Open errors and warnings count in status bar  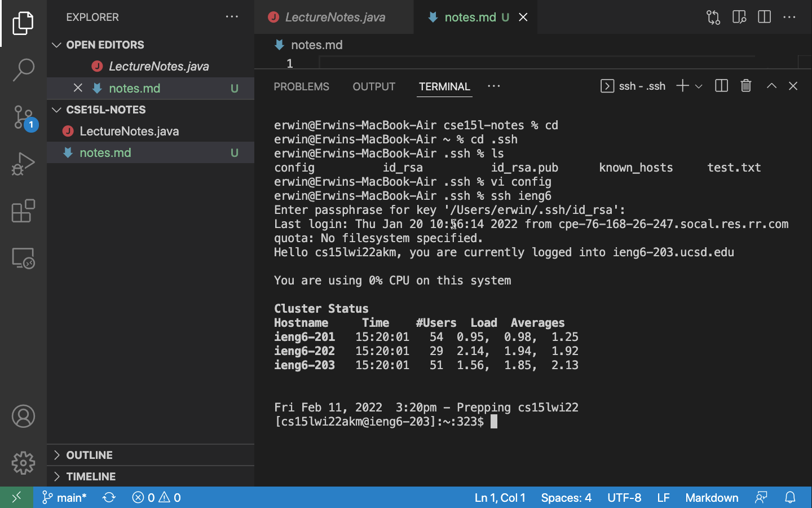pos(156,497)
